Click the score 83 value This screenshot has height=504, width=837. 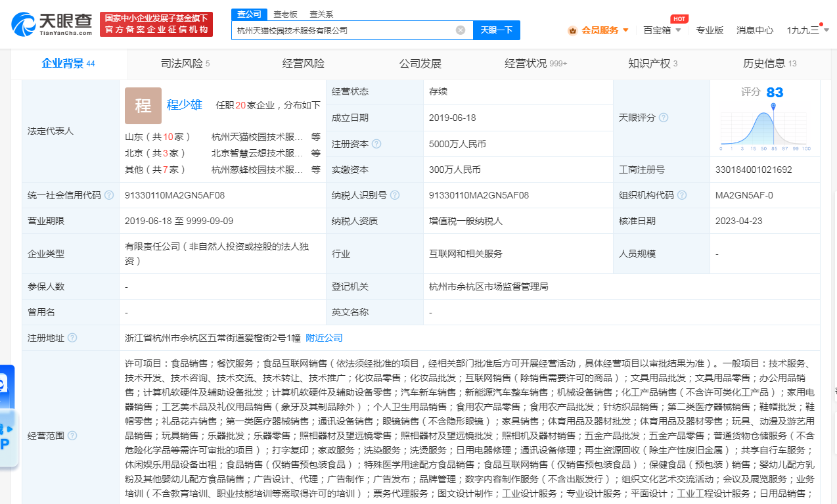pos(775,93)
